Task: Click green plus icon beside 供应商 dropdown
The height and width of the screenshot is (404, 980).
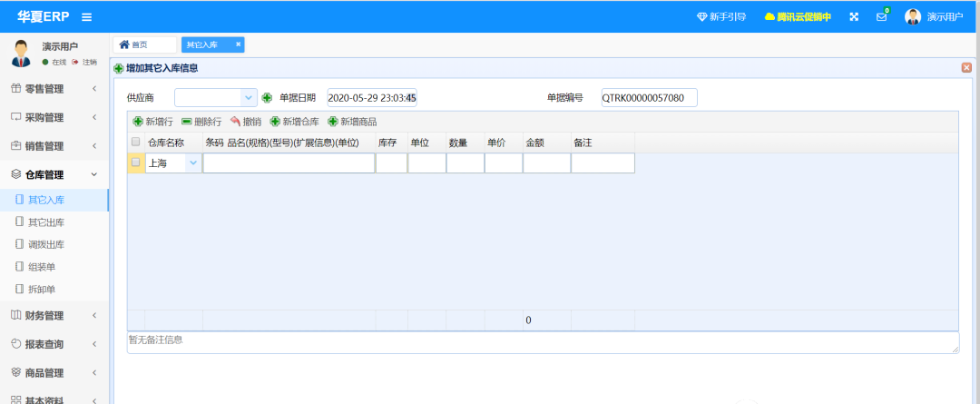Action: coord(267,97)
